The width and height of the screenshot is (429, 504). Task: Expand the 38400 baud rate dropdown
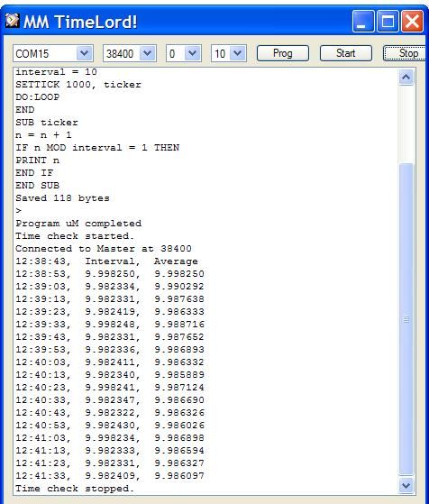click(x=148, y=53)
